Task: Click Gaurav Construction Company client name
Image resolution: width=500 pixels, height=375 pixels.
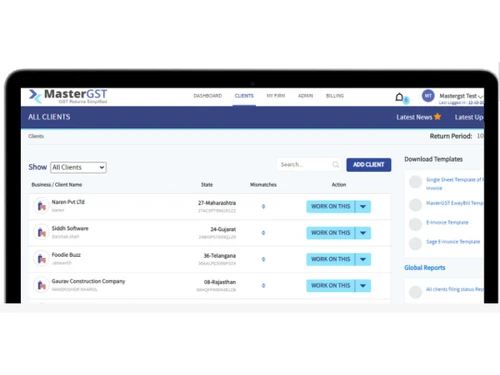Action: coord(88,281)
